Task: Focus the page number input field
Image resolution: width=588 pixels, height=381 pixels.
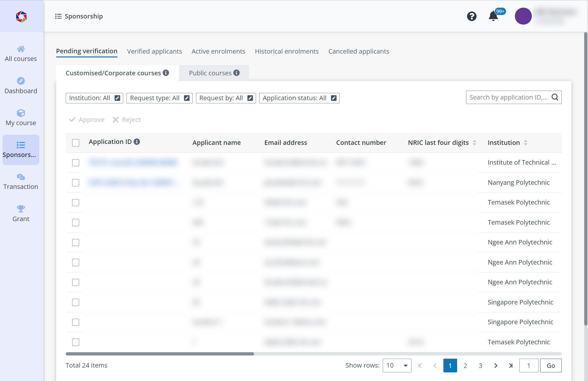Action: [x=529, y=366]
